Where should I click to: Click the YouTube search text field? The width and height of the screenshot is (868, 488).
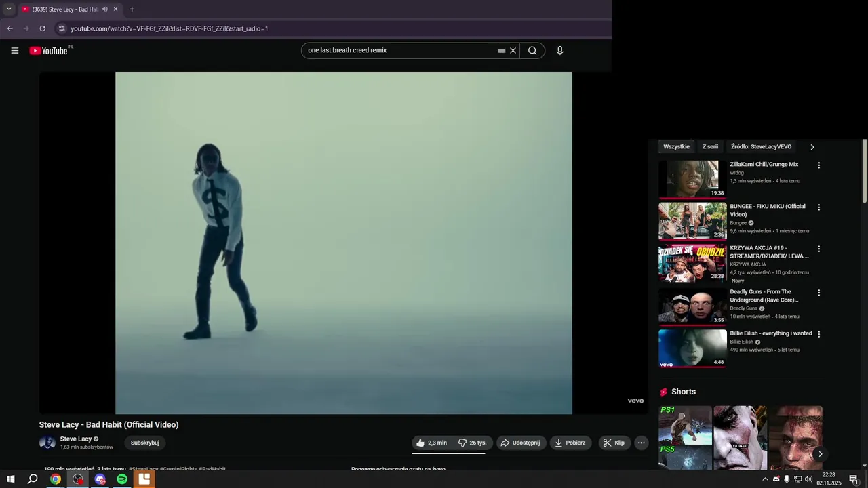tap(400, 51)
